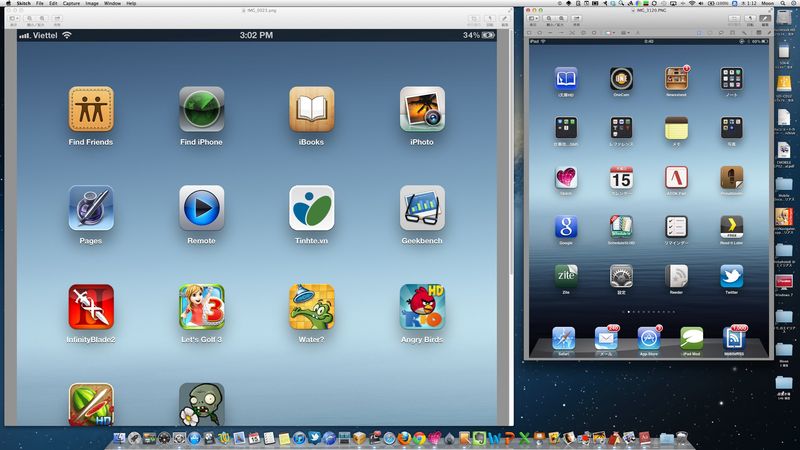Tap the Find Friends app icon
800x450 pixels.
(91, 109)
